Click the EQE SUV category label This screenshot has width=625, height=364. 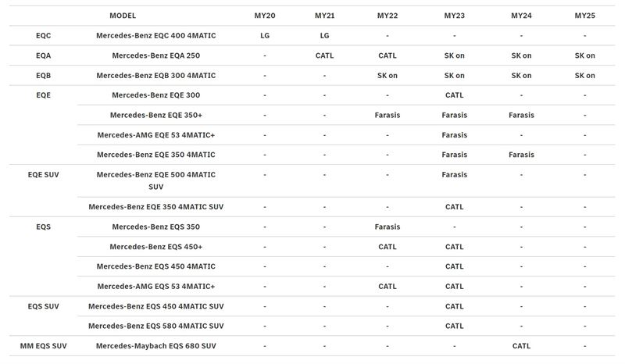click(44, 175)
